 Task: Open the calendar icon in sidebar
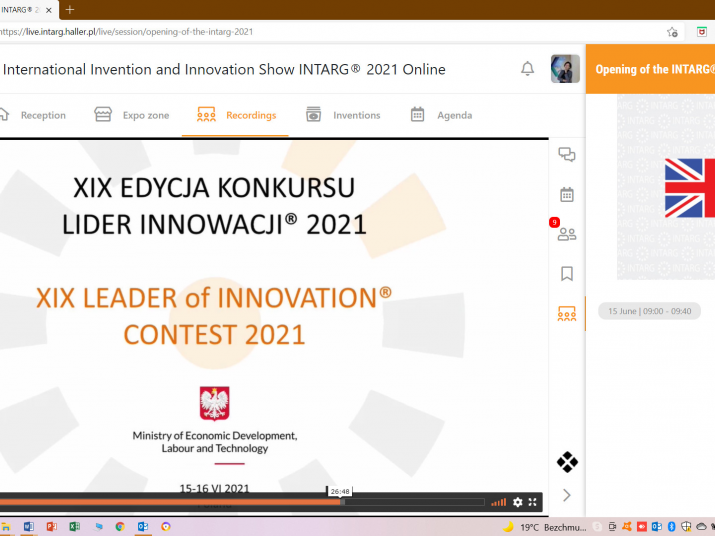click(x=567, y=194)
